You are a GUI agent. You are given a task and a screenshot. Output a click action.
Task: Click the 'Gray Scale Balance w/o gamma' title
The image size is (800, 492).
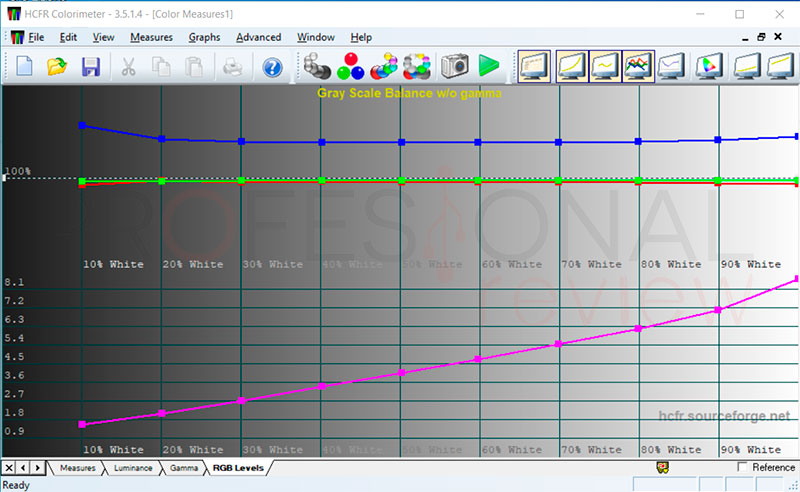tap(409, 93)
